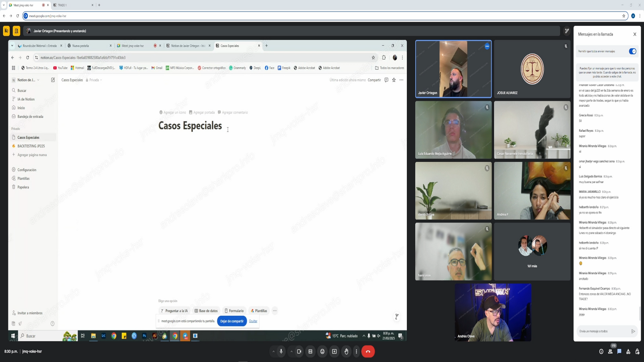The image size is (644, 362).
Task: Click 'Dejar de compartir' to stop sharing
Action: coord(232,321)
